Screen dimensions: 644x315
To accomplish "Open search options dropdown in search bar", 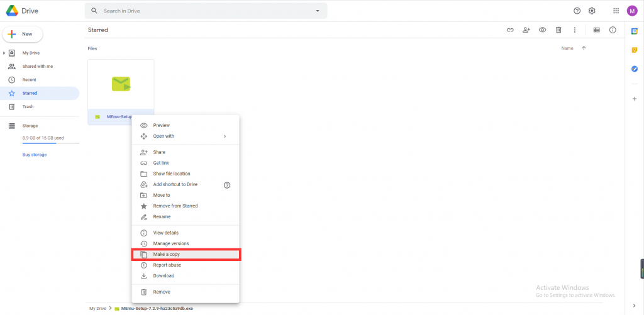I will 318,11.
